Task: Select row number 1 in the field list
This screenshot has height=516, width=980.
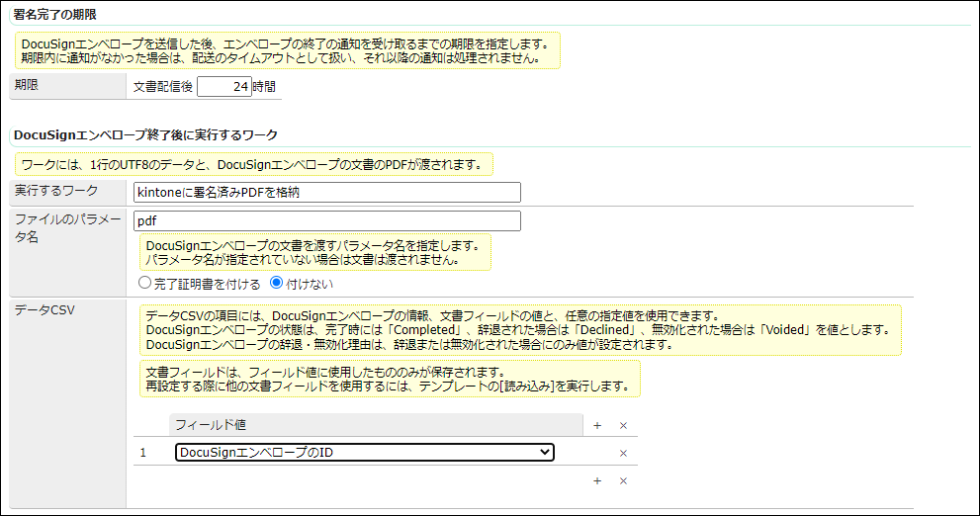Action: 142,453
